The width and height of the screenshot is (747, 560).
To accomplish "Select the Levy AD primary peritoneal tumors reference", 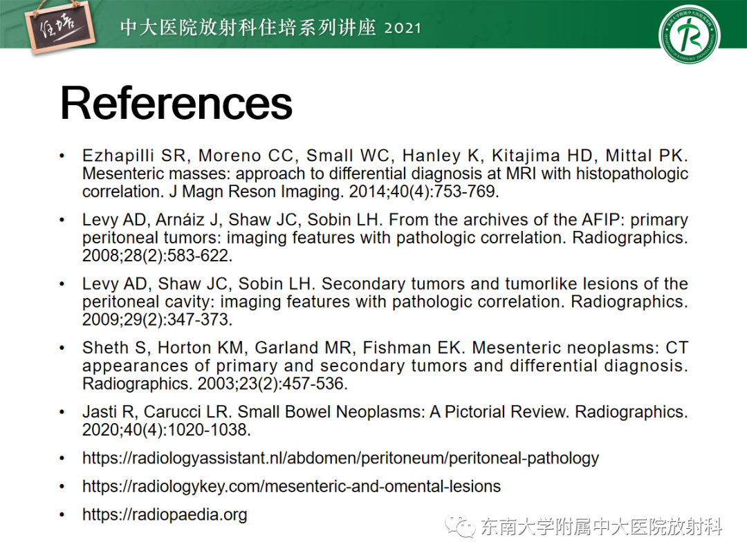I will coord(385,237).
